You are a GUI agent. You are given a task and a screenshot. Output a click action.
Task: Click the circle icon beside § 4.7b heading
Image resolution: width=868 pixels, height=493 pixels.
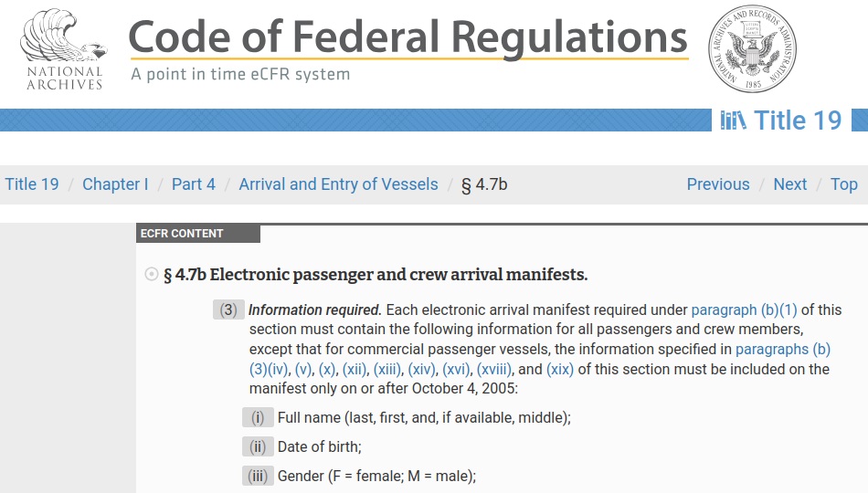coord(152,275)
